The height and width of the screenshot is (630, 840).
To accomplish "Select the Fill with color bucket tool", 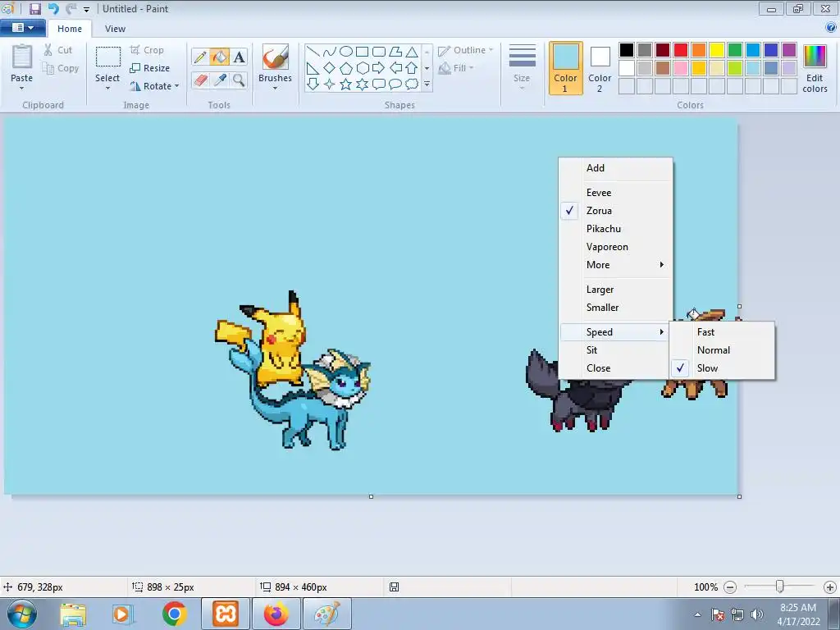I will coord(220,57).
